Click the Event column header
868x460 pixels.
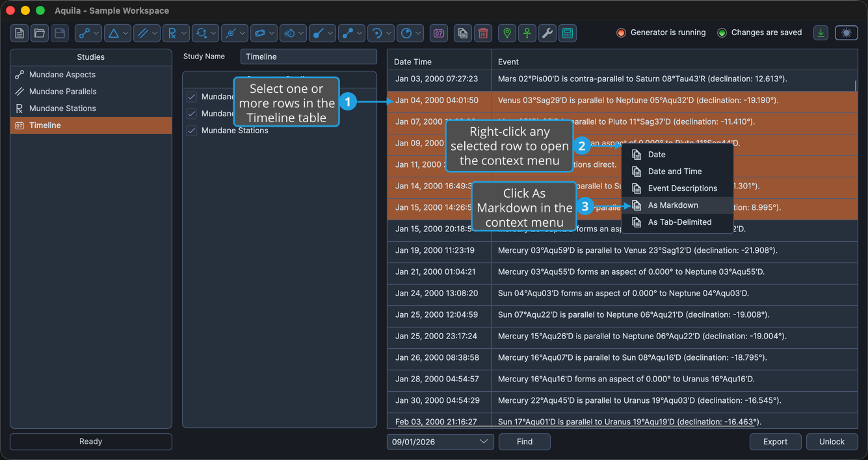click(x=674, y=62)
